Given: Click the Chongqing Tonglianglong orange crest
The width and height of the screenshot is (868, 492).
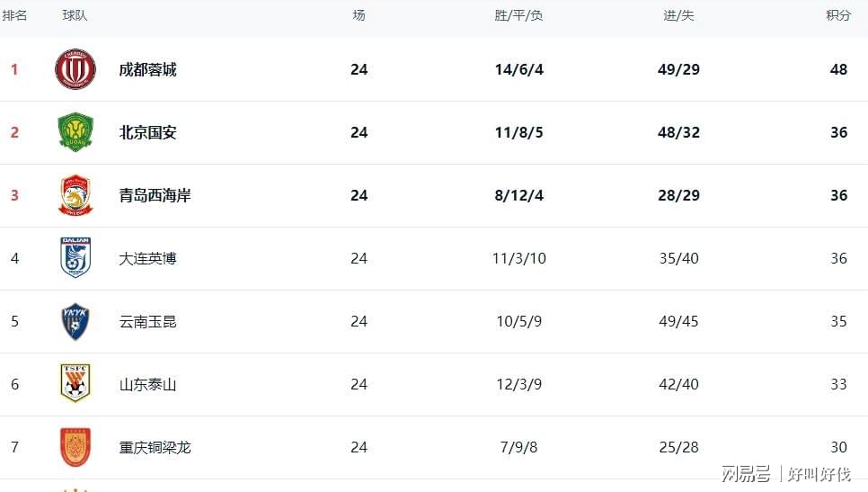Looking at the screenshot, I should pos(75,446).
